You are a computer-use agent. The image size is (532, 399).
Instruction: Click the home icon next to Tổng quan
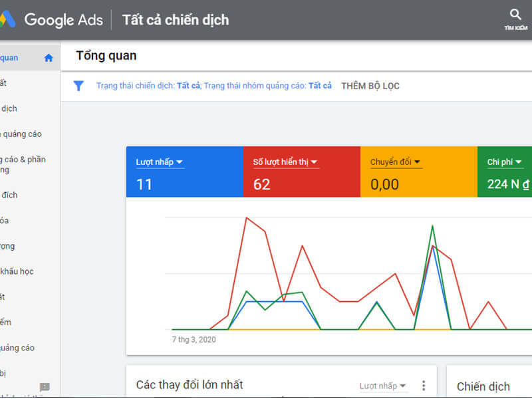tap(48, 58)
